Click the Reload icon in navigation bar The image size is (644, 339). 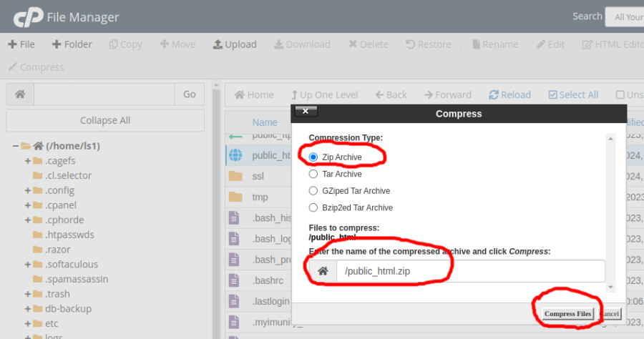coord(494,94)
